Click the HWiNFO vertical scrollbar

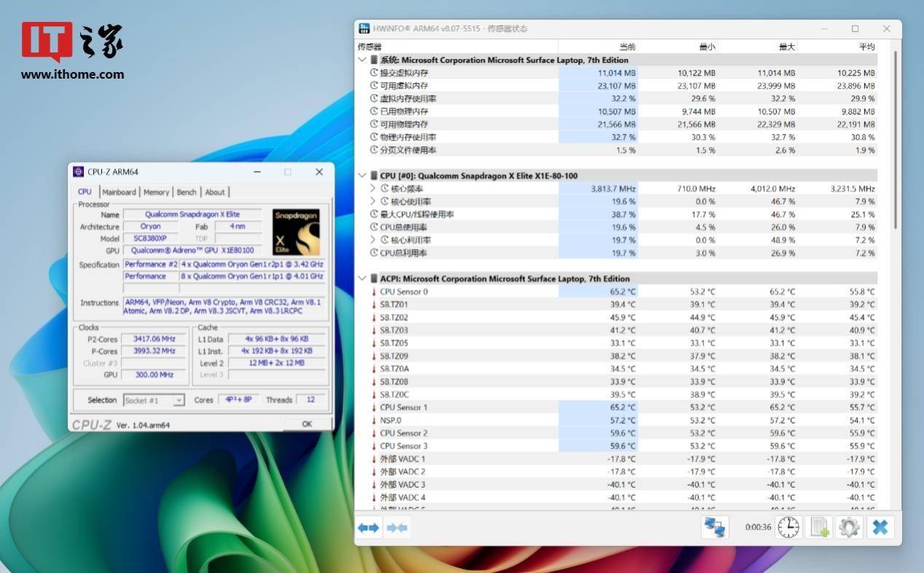pos(896,138)
